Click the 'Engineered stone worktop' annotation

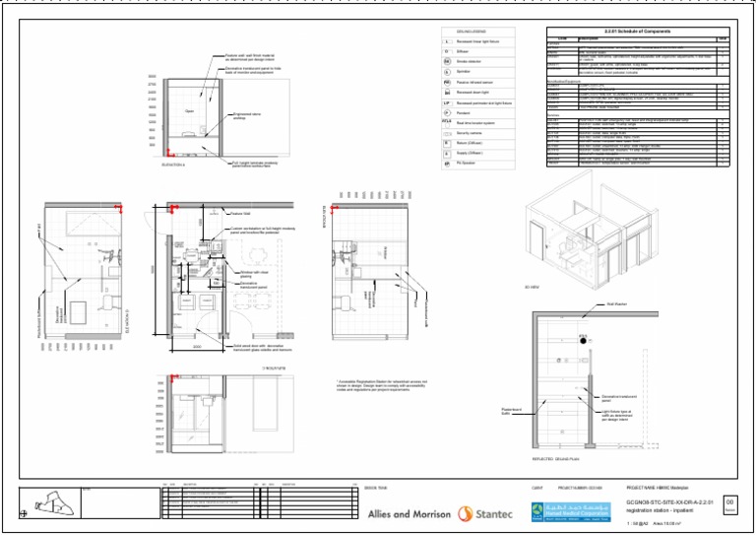(x=247, y=116)
